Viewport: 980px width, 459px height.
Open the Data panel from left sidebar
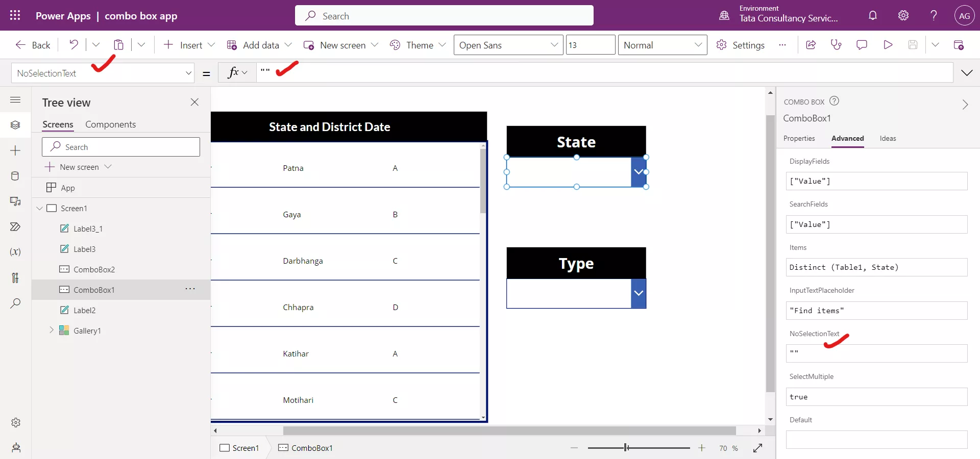click(x=15, y=176)
